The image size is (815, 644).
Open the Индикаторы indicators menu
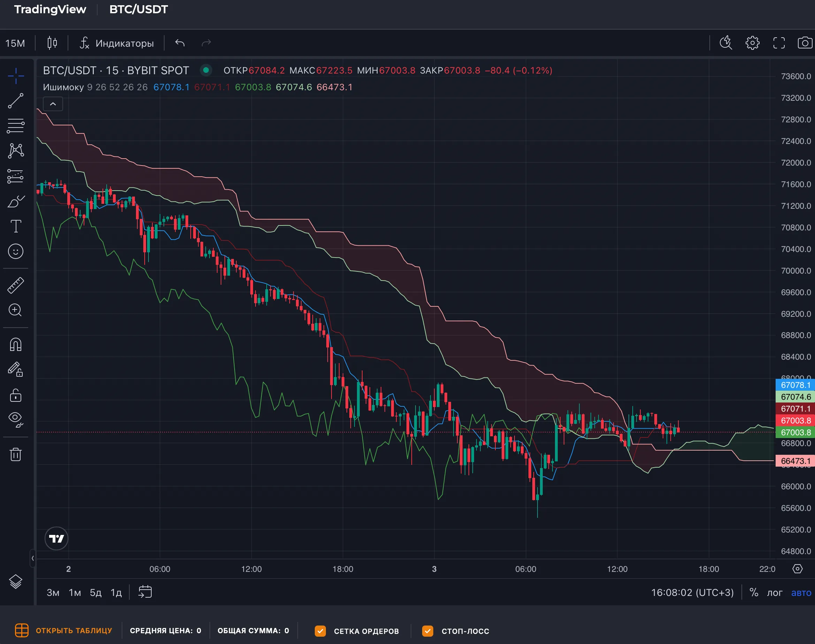click(x=116, y=43)
